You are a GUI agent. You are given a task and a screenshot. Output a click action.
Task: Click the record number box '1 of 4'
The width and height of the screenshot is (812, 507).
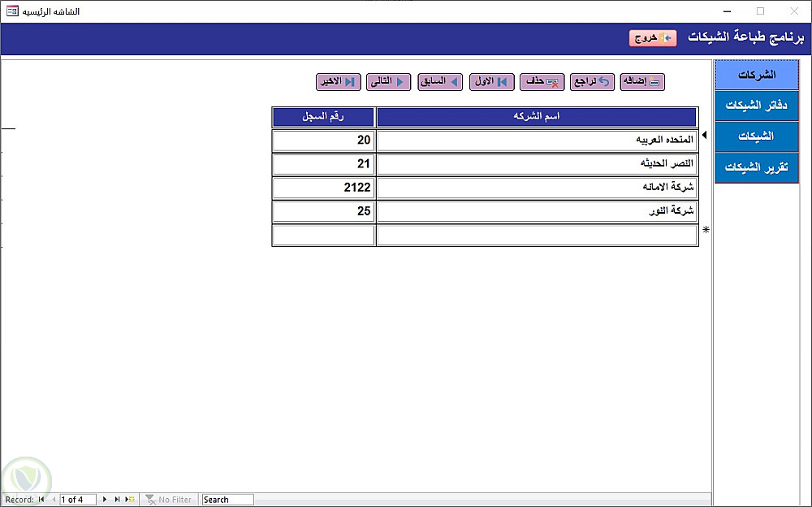[x=78, y=500]
